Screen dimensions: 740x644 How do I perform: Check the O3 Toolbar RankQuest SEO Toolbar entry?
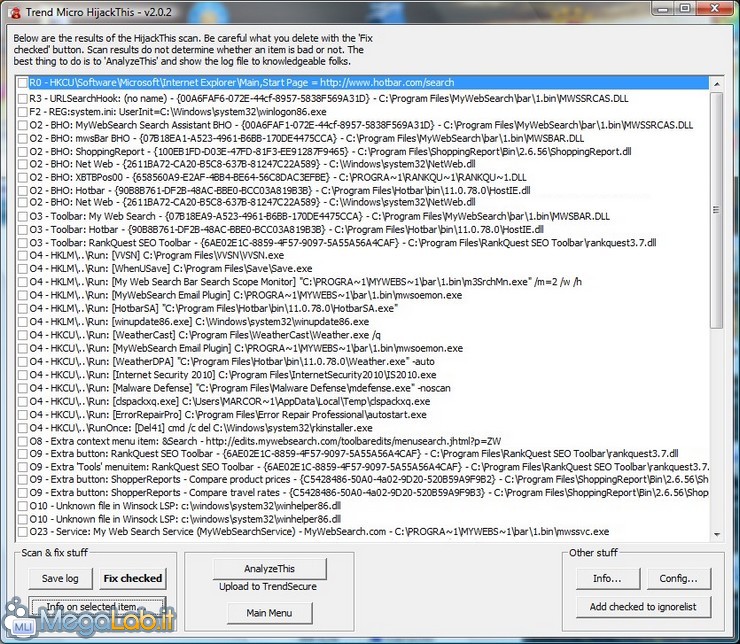point(23,243)
